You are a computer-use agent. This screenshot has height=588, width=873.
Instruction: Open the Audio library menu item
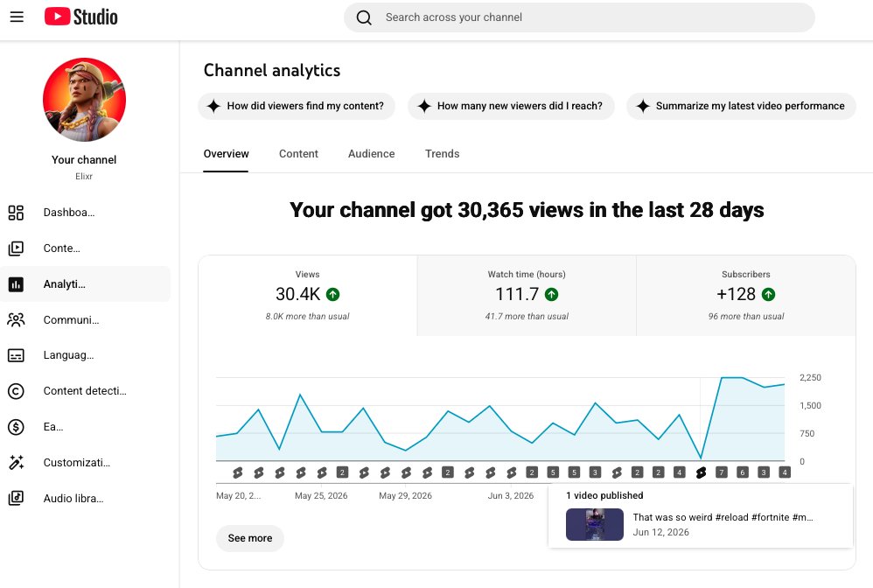coord(85,498)
